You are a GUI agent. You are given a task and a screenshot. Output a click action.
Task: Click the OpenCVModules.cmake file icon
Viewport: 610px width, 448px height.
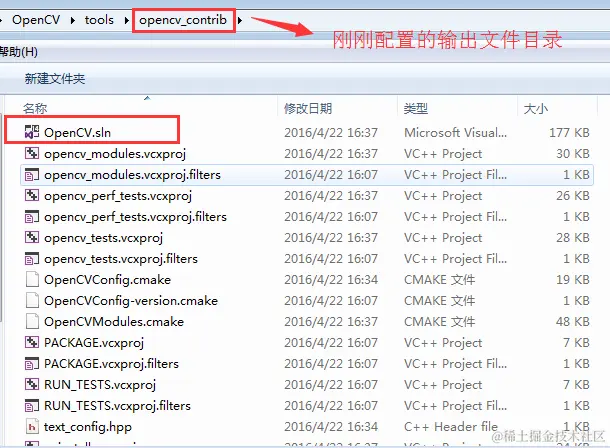(x=32, y=321)
